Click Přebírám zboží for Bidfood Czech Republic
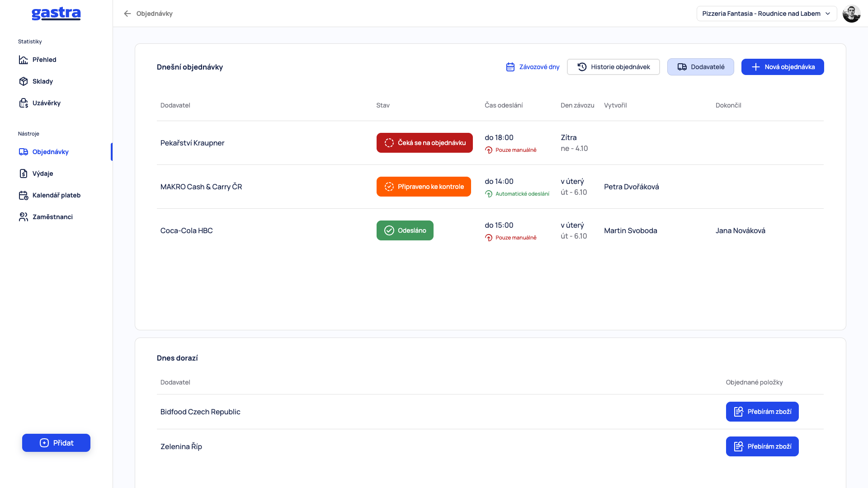868x488 pixels. (x=762, y=412)
